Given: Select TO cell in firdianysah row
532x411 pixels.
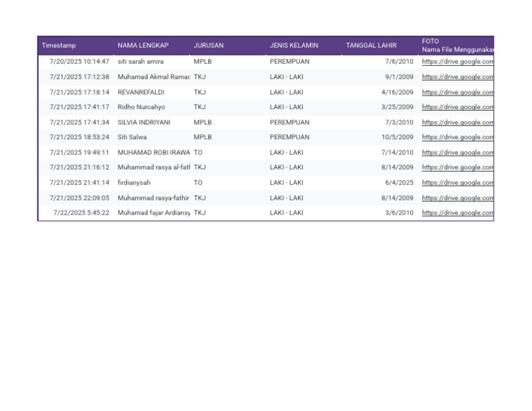Looking at the screenshot, I should pos(198,183).
